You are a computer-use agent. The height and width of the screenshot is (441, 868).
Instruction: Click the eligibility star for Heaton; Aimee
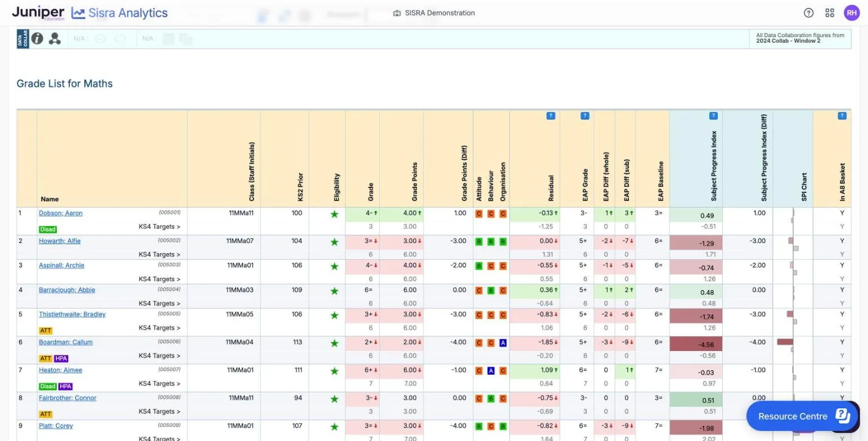tap(335, 371)
